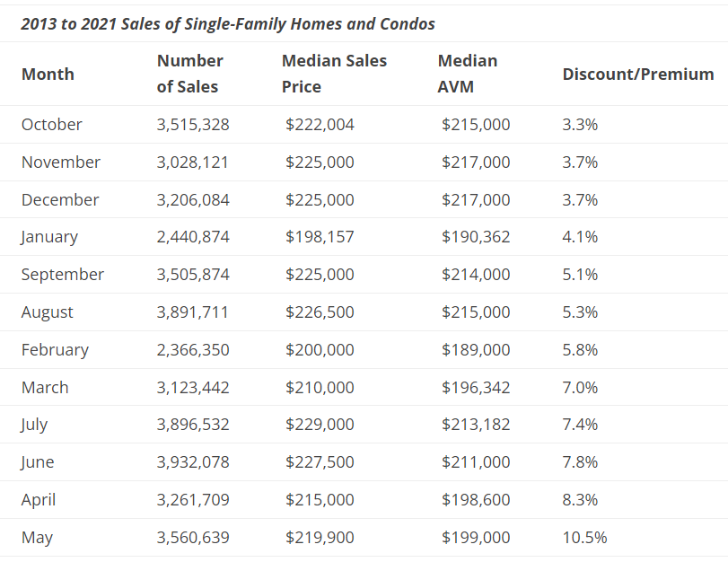Image resolution: width=728 pixels, height=562 pixels.
Task: Select April's median AVM $198,600
Action: pos(476,500)
